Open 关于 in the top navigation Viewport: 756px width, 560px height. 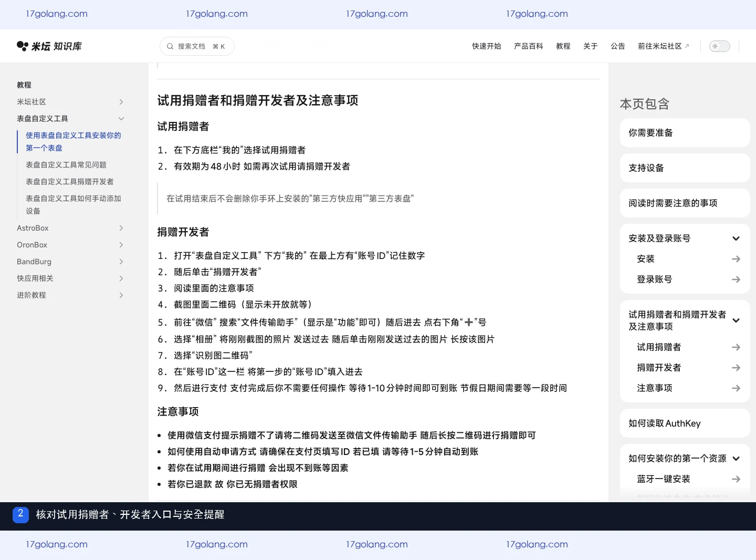pos(591,46)
